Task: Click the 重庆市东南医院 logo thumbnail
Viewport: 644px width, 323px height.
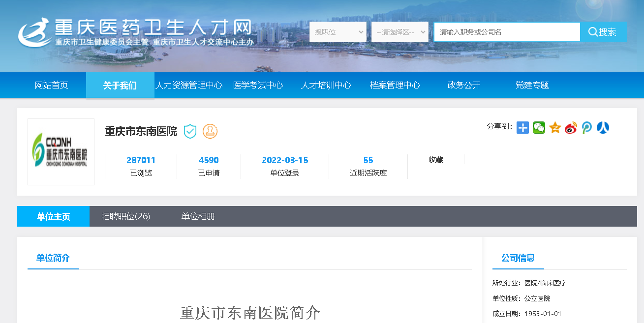Action: pyautogui.click(x=61, y=152)
